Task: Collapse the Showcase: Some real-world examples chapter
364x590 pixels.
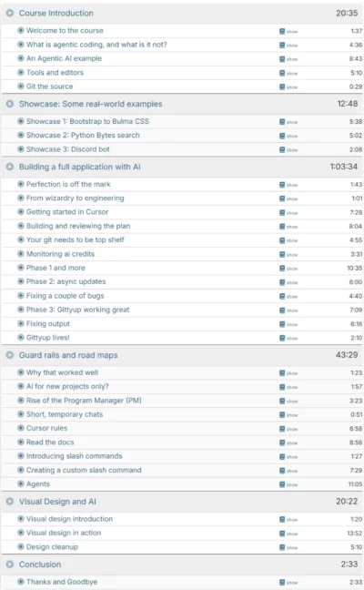Action: (x=10, y=104)
